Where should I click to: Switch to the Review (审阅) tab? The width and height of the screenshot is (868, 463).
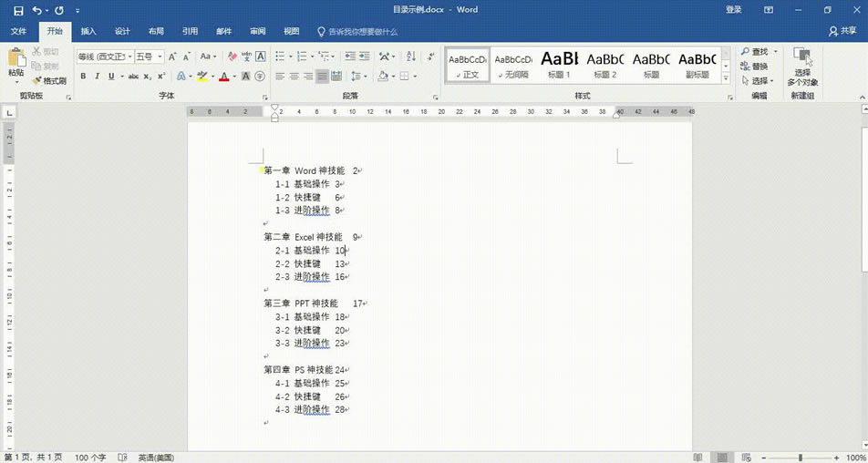(257, 32)
